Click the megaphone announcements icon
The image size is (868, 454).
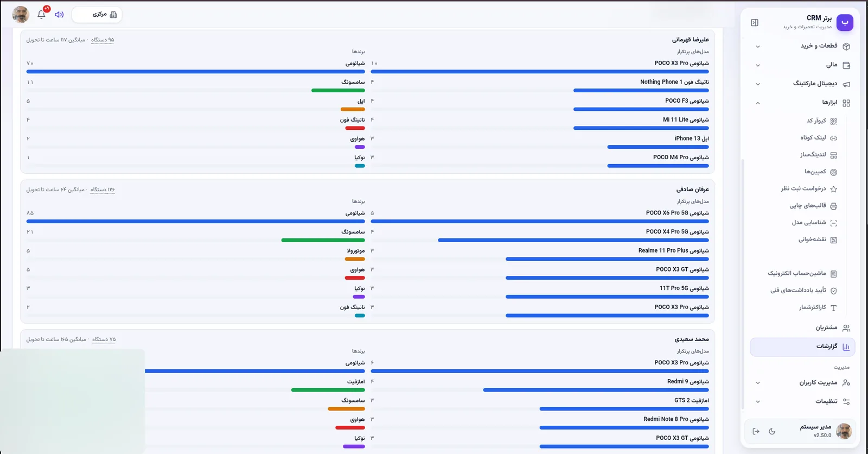tap(59, 15)
